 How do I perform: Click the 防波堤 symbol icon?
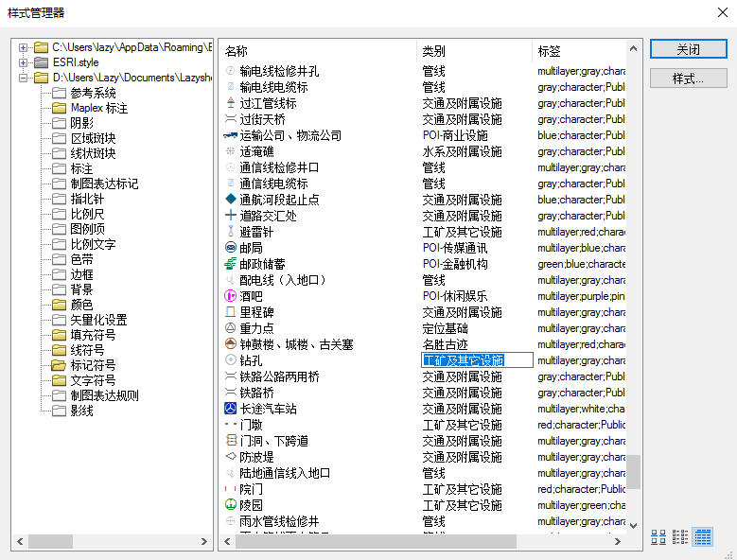click(x=230, y=456)
